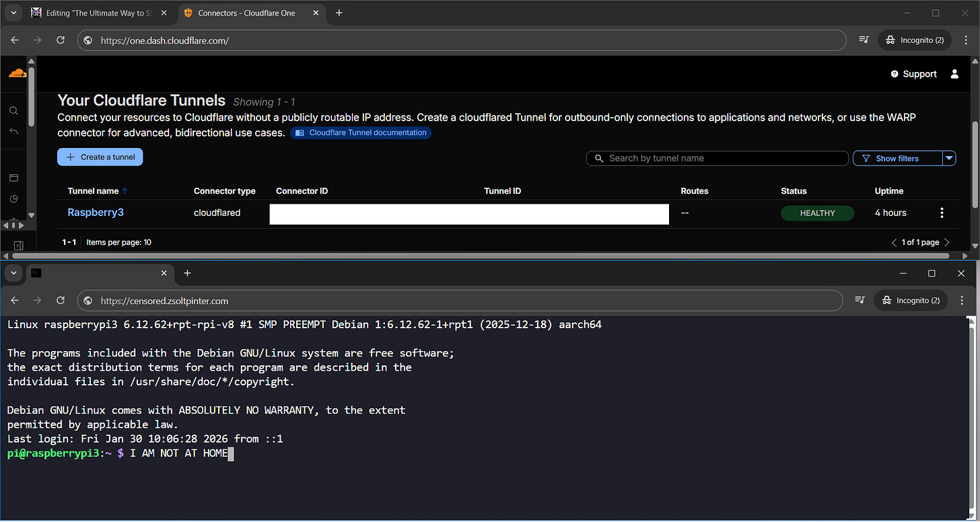Click the Cloudflare logo in the sidebar
Screen dimensions: 980x522
coord(17,73)
